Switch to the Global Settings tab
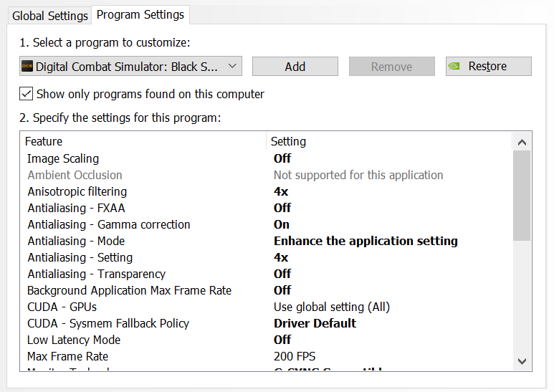The height and width of the screenshot is (392, 554). 50,16
